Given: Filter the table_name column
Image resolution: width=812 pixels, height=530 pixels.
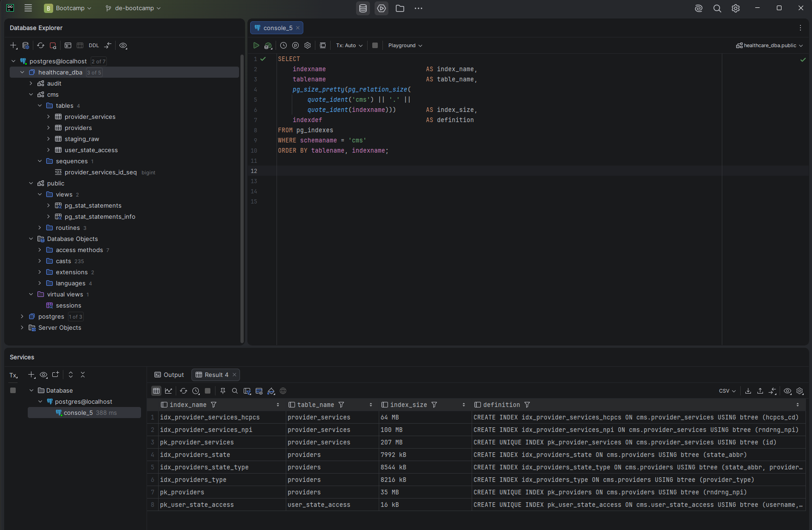Looking at the screenshot, I should [341, 405].
